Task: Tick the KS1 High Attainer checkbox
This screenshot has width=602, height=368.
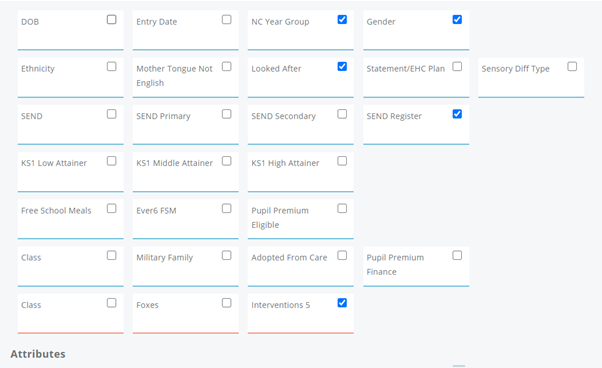Action: pyautogui.click(x=342, y=161)
